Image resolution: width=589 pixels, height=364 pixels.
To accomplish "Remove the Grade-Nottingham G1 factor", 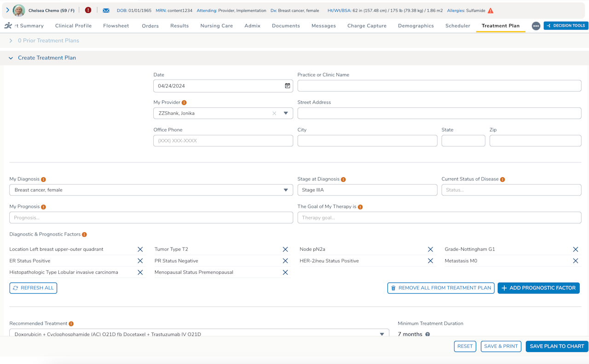I will point(575,249).
